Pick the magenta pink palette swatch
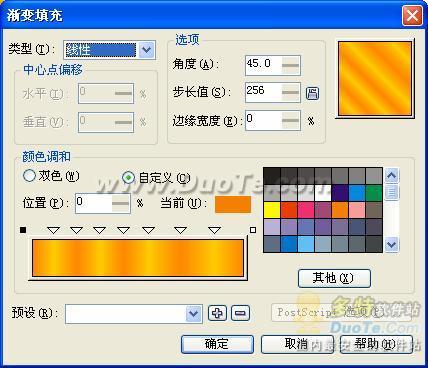 (306, 210)
